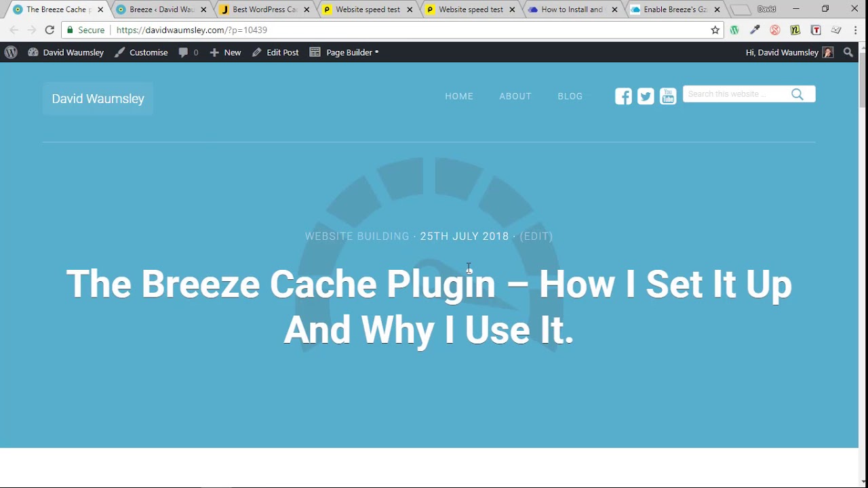Click the Secure padlock site info
Screen dimensions: 868x488
click(85, 30)
